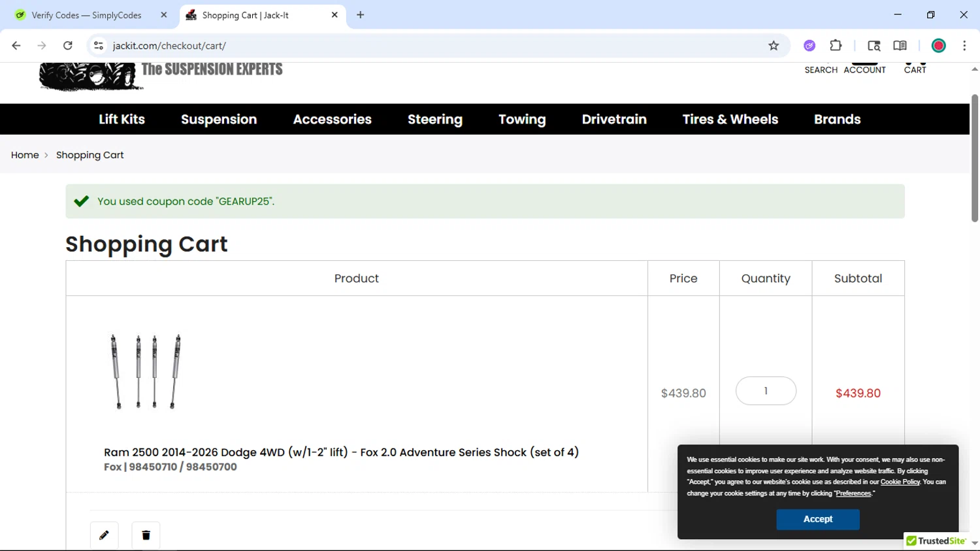Click the TrustedSite badge
Viewport: 980px width, 551px height.
coord(936,541)
